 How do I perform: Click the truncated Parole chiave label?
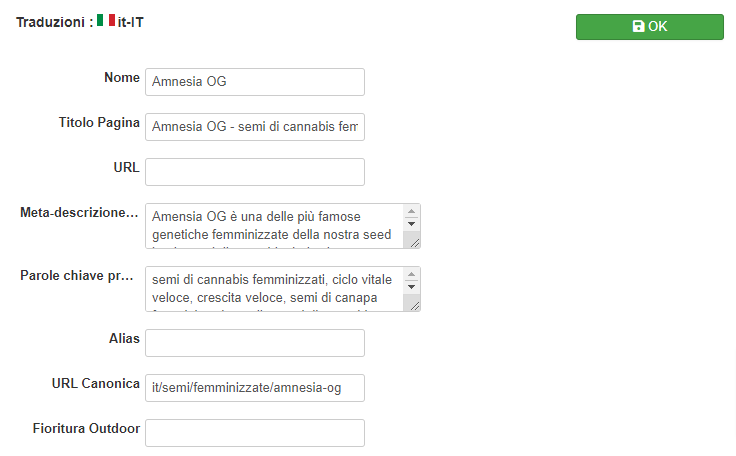[x=77, y=276]
